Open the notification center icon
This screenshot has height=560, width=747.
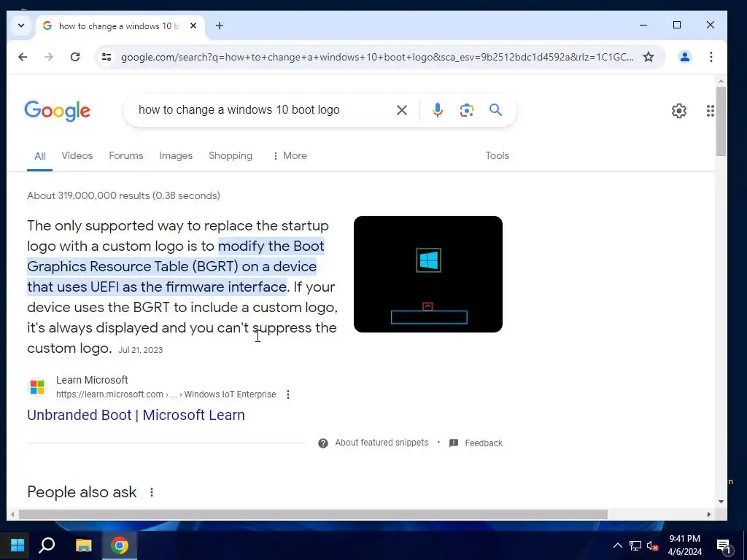tap(724, 546)
